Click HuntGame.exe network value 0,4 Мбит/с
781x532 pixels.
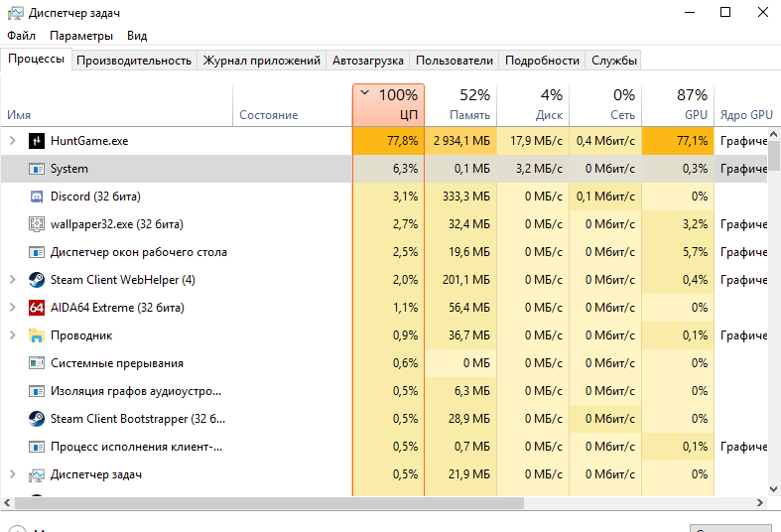tap(605, 141)
